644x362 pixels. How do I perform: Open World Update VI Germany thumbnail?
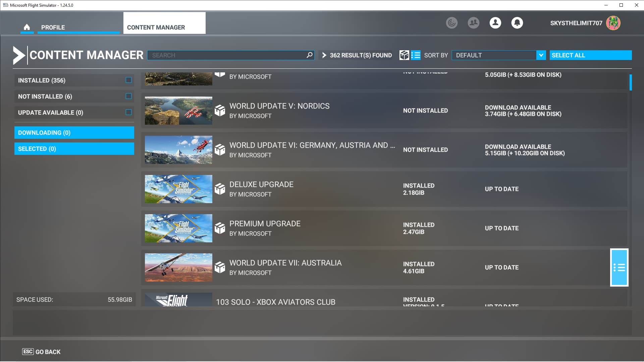click(x=178, y=150)
